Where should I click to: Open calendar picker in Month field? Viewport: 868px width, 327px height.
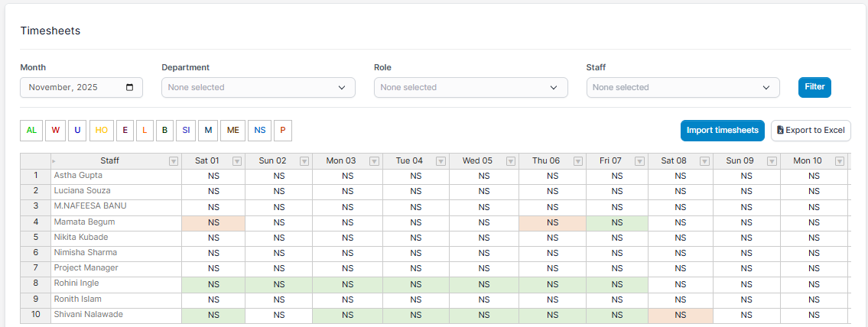point(129,87)
